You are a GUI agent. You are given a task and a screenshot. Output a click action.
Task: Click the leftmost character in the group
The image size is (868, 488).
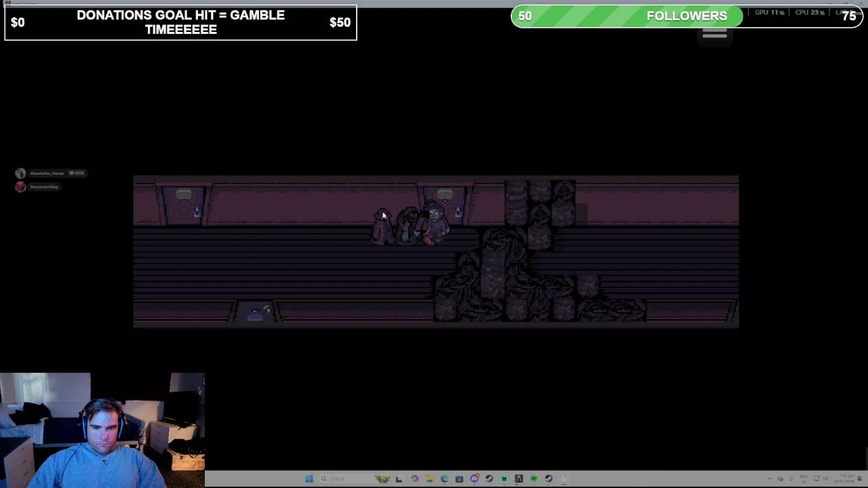pyautogui.click(x=382, y=227)
